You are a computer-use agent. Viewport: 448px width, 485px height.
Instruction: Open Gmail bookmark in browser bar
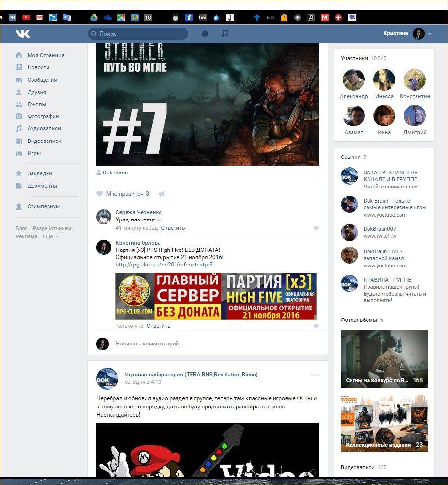(40, 17)
